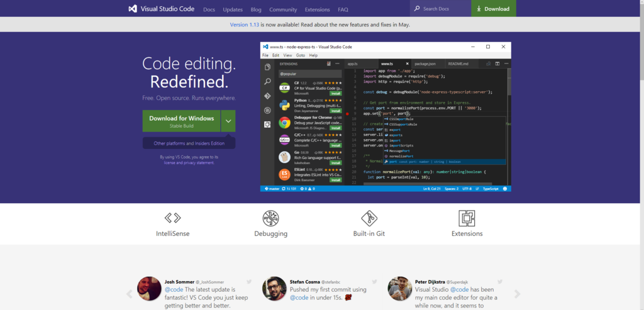644x310 pixels.
Task: Open the Blog nav link
Action: coord(256,9)
